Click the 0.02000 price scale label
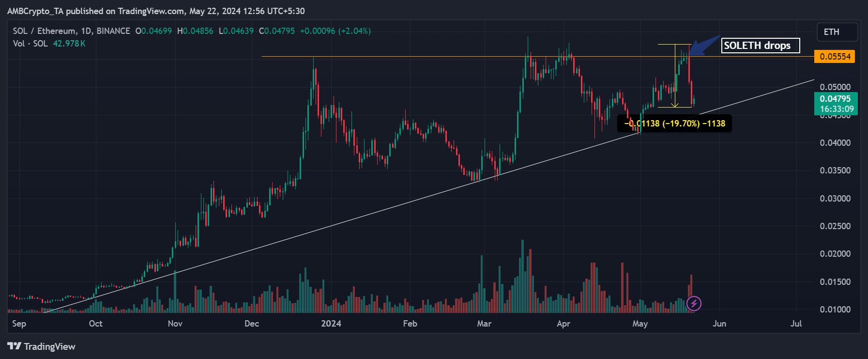This screenshot has height=359, width=868. click(x=835, y=254)
